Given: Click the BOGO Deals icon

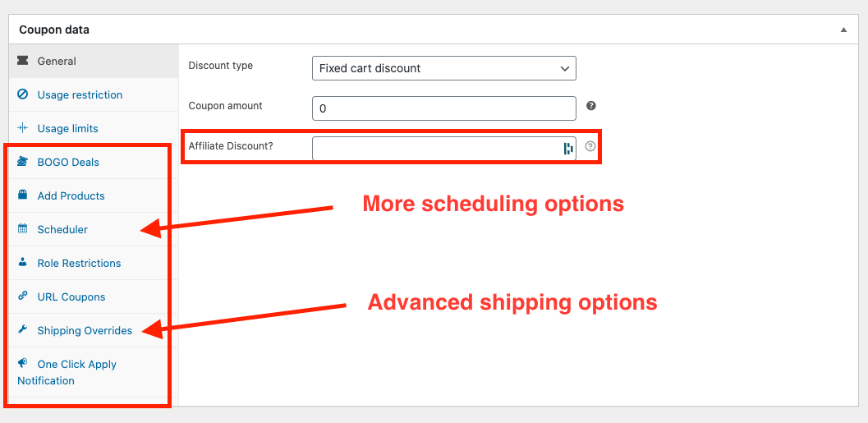Looking at the screenshot, I should point(23,162).
